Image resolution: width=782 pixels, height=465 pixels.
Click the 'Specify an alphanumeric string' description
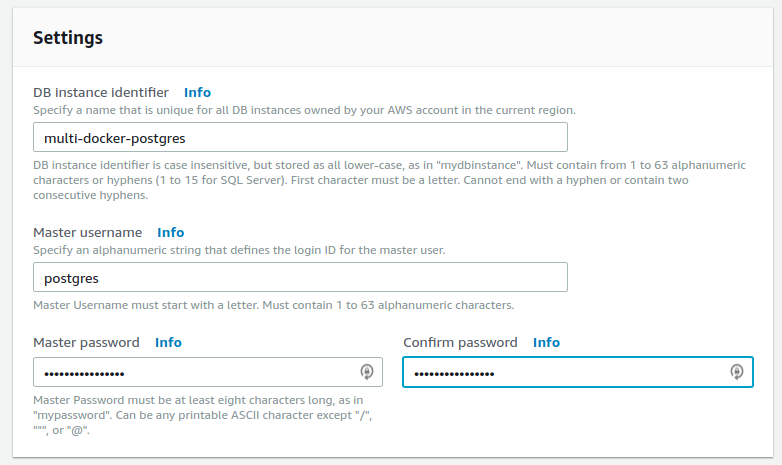click(x=239, y=250)
